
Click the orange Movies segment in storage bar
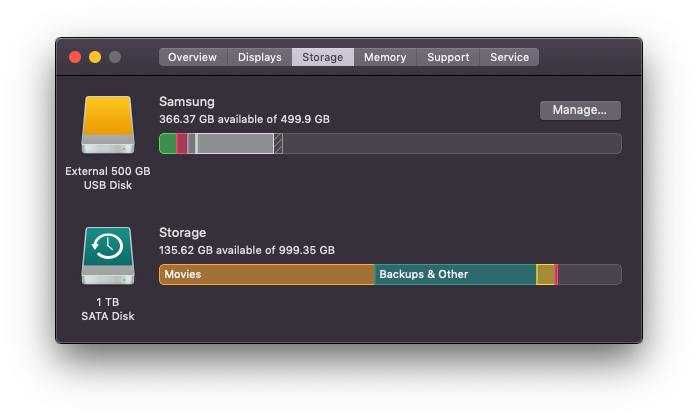pos(267,275)
